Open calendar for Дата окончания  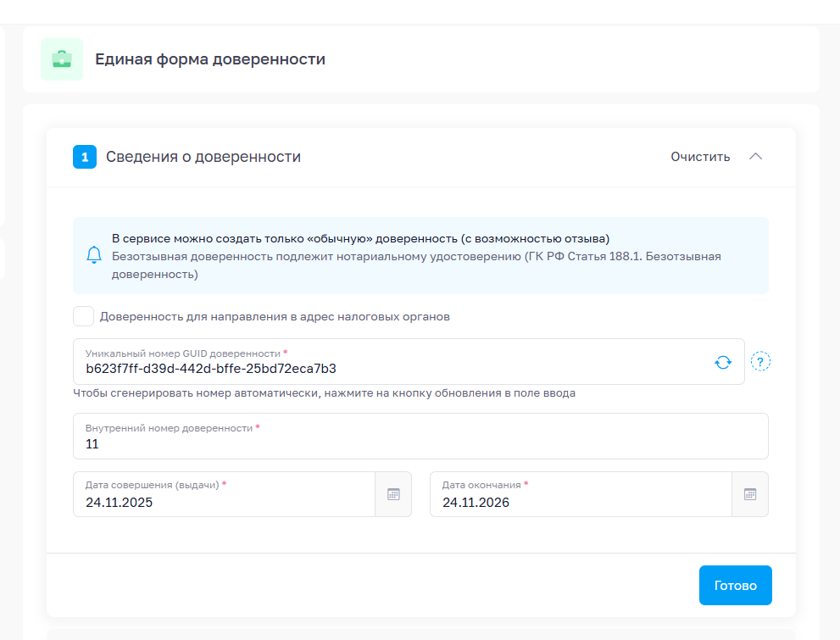[x=750, y=494]
